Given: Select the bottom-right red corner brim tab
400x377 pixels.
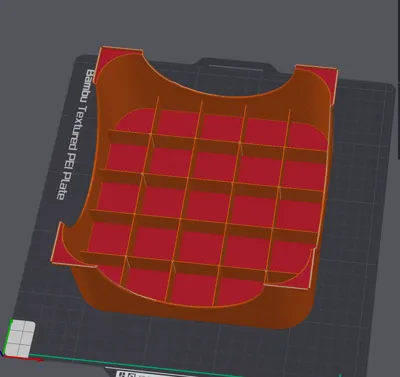Looking at the screenshot, I should click(298, 272).
